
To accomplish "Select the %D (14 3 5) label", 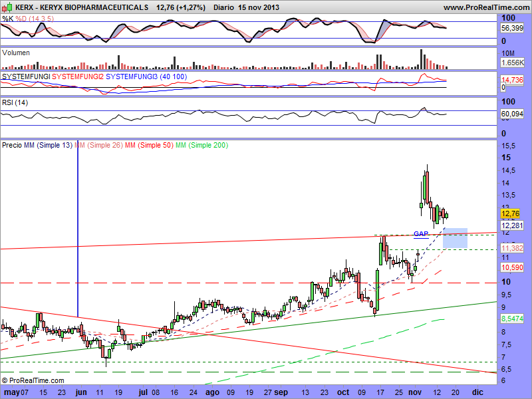I will 35,19.
